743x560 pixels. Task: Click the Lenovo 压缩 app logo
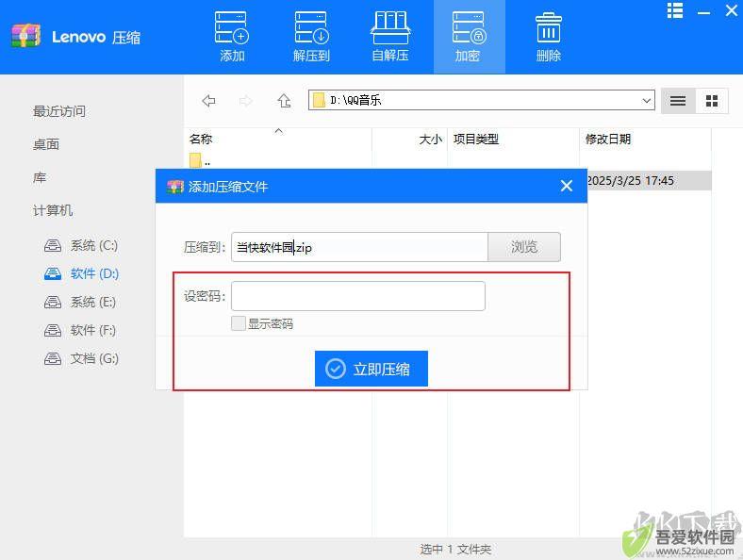[26, 36]
